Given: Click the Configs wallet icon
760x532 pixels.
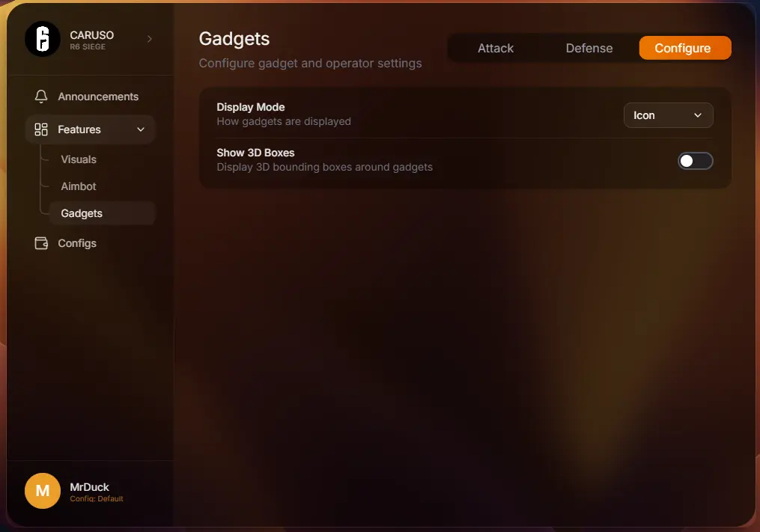Looking at the screenshot, I should pyautogui.click(x=41, y=243).
